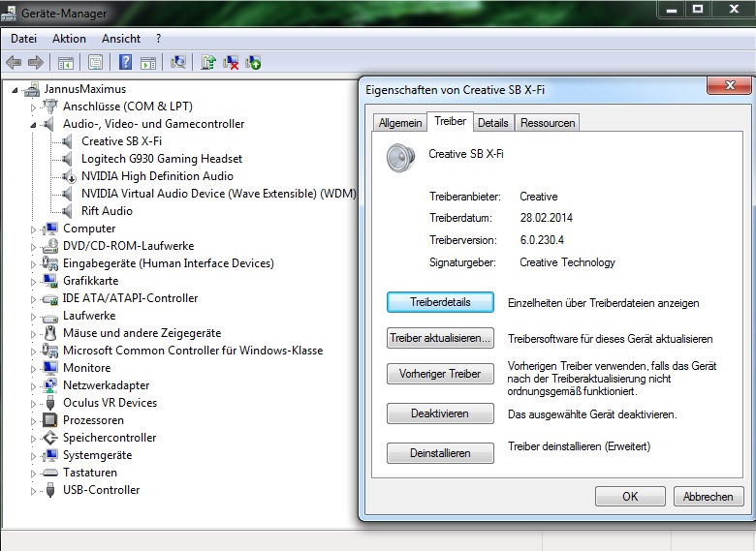756x551 pixels.
Task: Click the Deaktivieren button
Action: (440, 413)
